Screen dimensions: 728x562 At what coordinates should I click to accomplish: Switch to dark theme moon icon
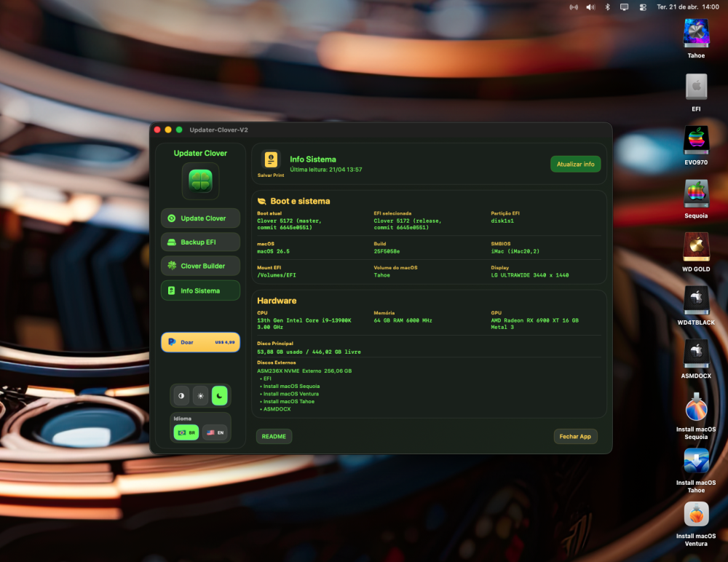[x=220, y=396]
